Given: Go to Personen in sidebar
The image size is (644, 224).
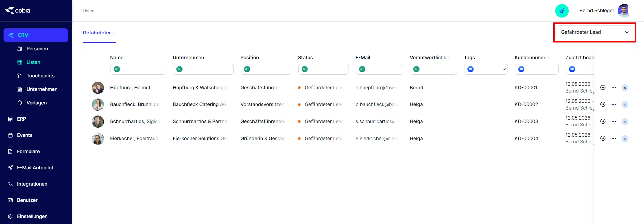Looking at the screenshot, I should coord(37,49).
